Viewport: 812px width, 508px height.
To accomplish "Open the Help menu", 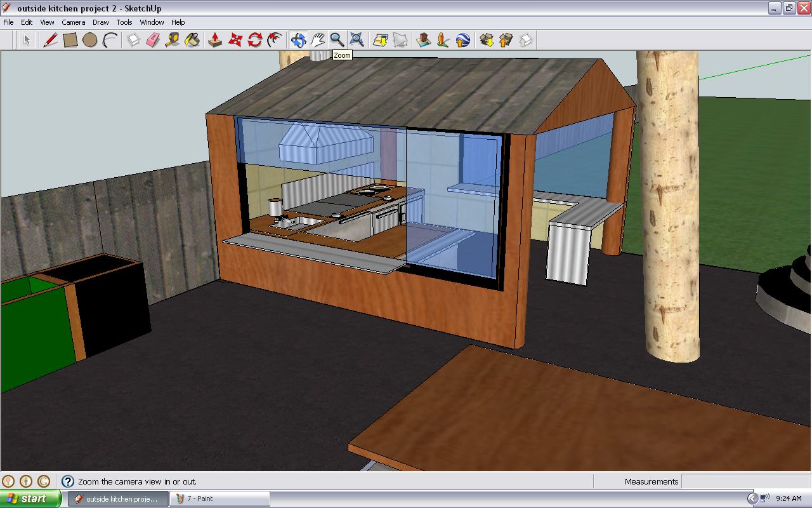I will click(x=178, y=22).
